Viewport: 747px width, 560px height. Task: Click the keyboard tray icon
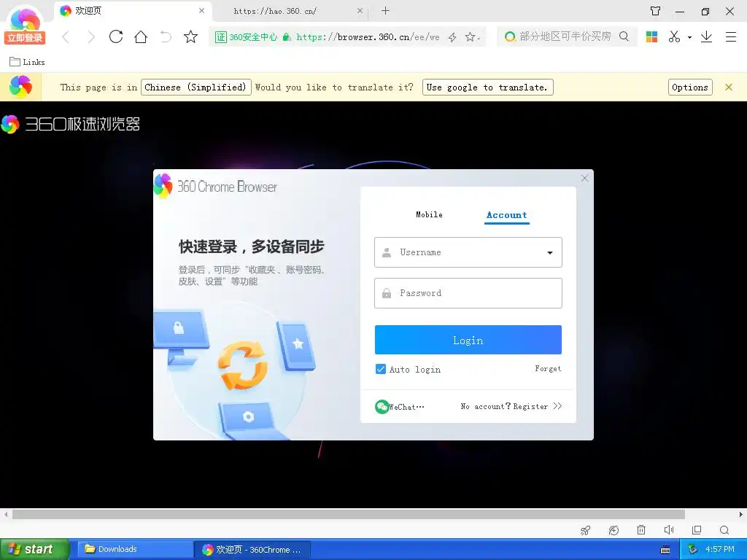(665, 550)
